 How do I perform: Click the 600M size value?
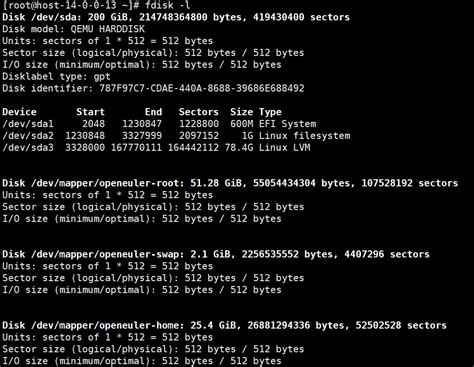[x=241, y=124]
